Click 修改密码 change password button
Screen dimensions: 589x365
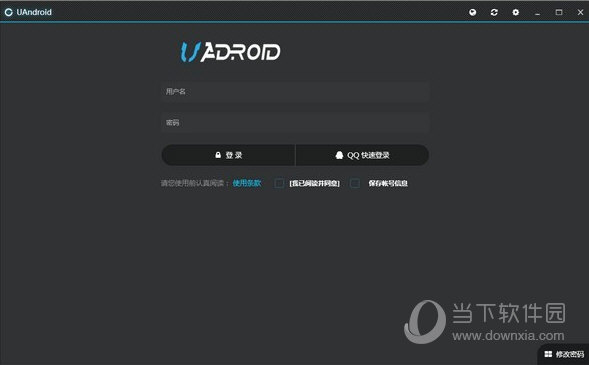[564, 354]
